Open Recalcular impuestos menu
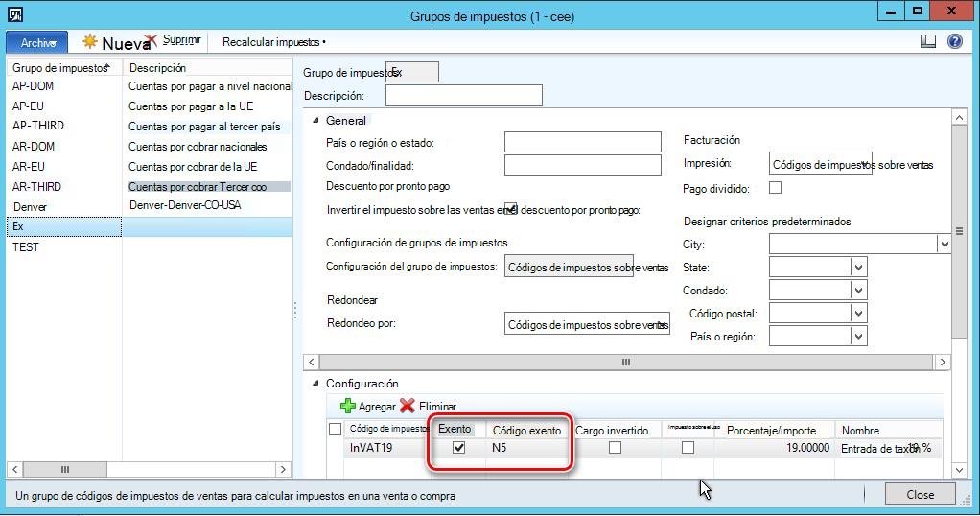 (274, 42)
